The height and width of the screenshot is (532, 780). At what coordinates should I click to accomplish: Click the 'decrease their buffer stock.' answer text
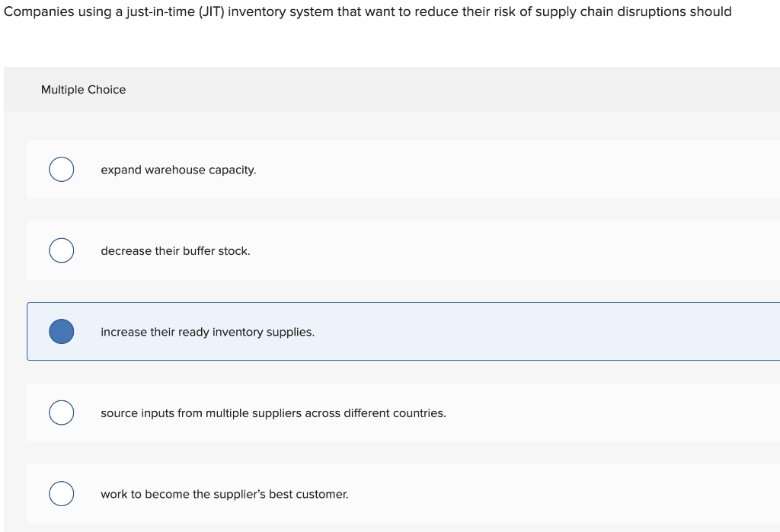pyautogui.click(x=175, y=251)
